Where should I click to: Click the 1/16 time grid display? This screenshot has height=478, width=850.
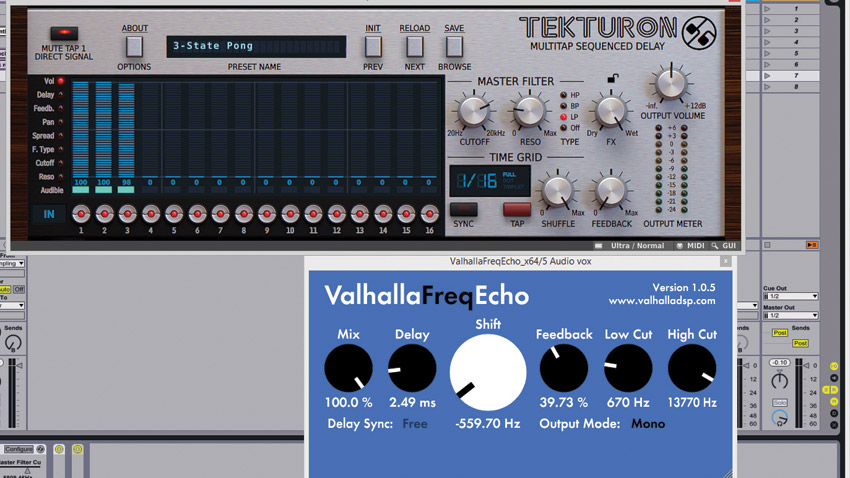(490, 181)
